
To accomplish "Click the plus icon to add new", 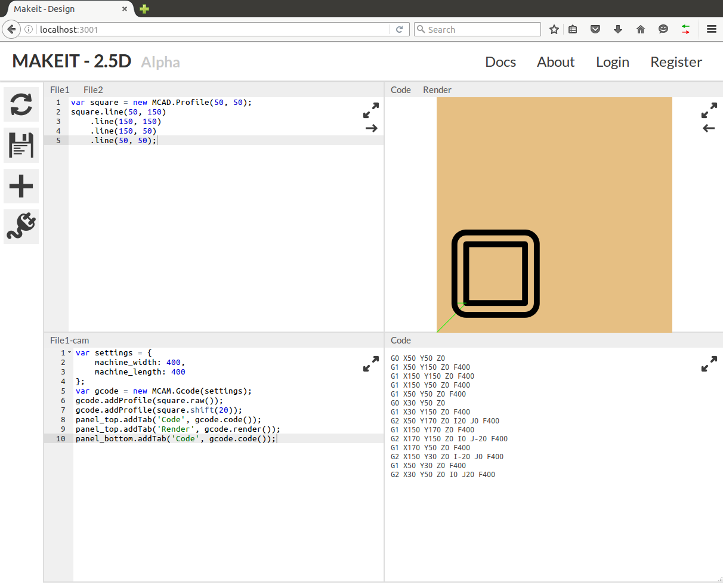I will click(x=21, y=186).
